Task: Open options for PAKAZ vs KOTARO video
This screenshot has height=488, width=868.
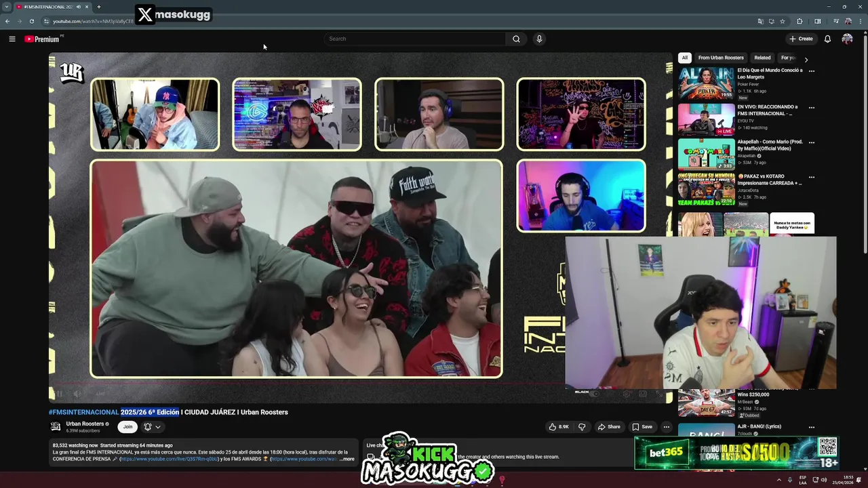Action: 811,177
